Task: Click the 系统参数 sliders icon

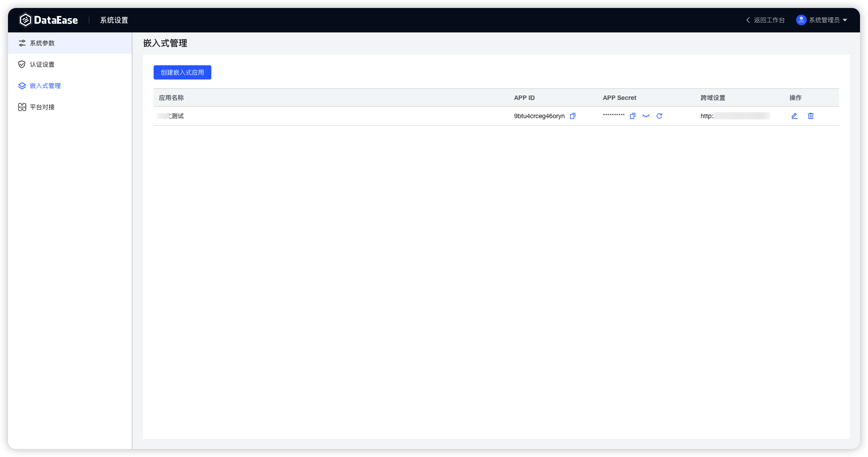Action: click(x=22, y=43)
